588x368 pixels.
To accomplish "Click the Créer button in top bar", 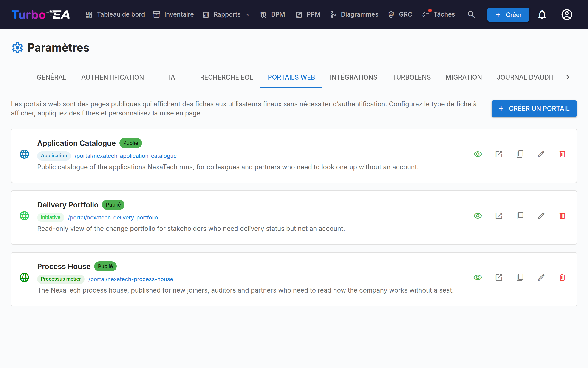I will pyautogui.click(x=508, y=14).
